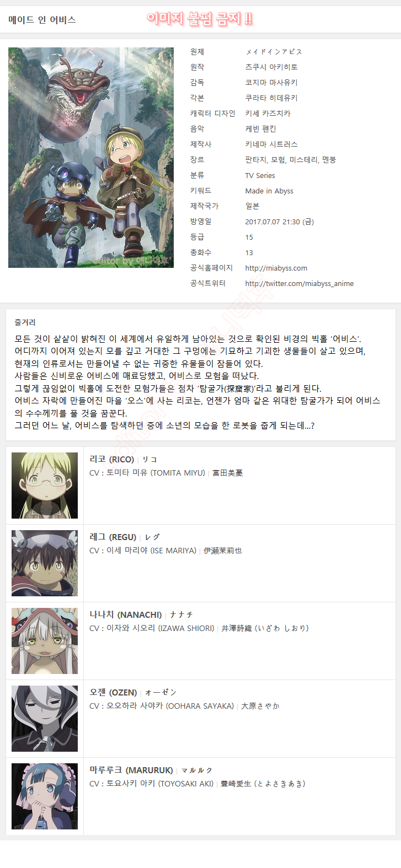This screenshot has height=868, width=401.
Task: Click the director name 코지마 마사유키
Action: (x=271, y=82)
